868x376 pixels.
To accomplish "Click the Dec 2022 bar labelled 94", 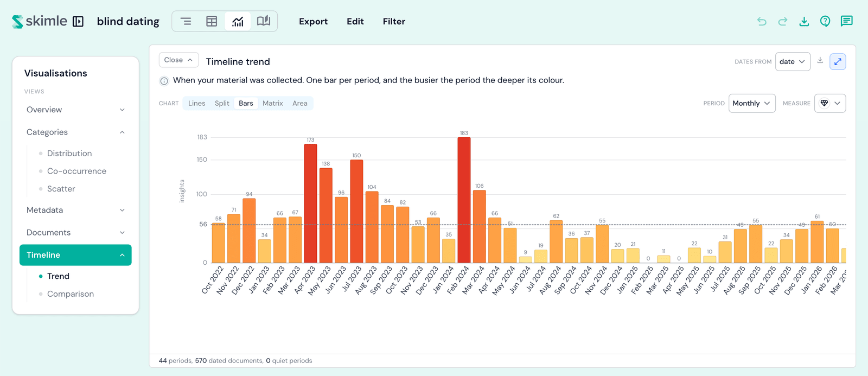I will pyautogui.click(x=249, y=231).
